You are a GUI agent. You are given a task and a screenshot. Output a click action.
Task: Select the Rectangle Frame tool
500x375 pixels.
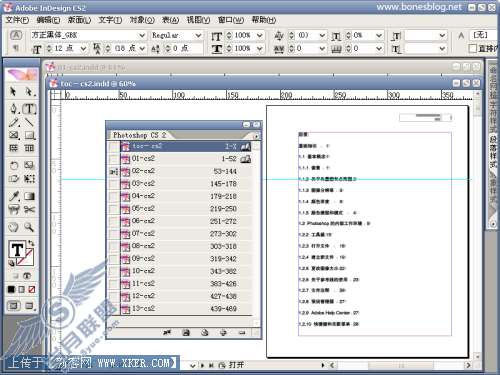[x=13, y=135]
